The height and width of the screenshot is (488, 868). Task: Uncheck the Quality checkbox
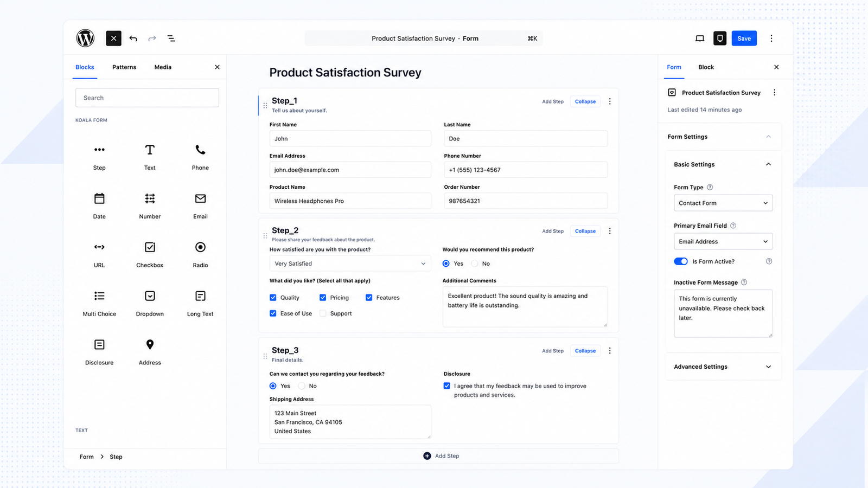coord(273,298)
